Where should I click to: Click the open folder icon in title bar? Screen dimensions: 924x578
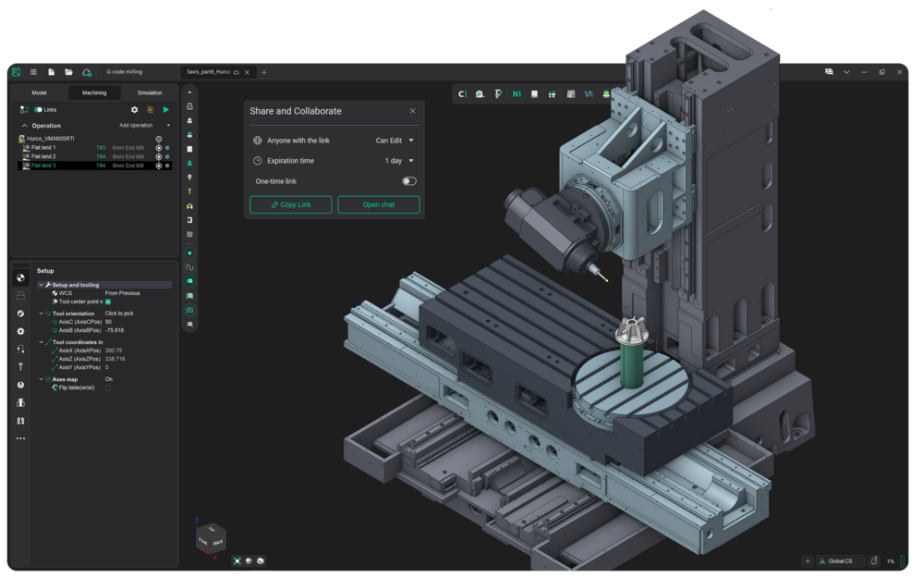click(68, 72)
